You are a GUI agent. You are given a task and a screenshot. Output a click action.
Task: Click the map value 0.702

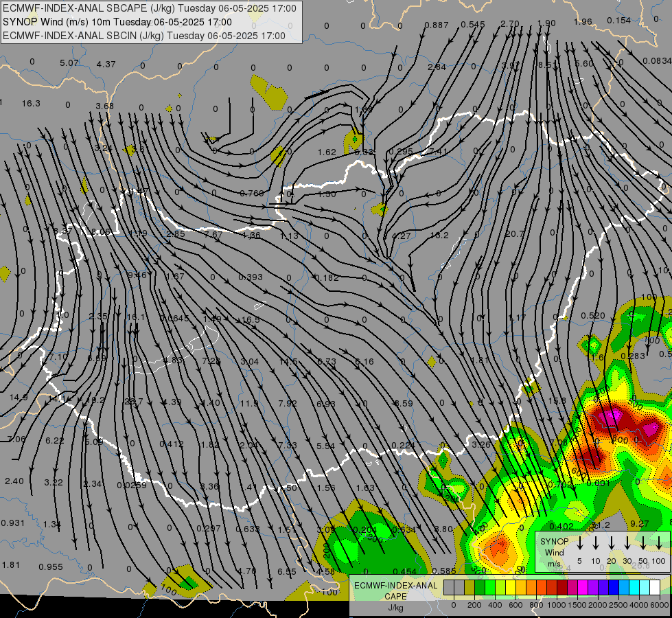(x=561, y=485)
